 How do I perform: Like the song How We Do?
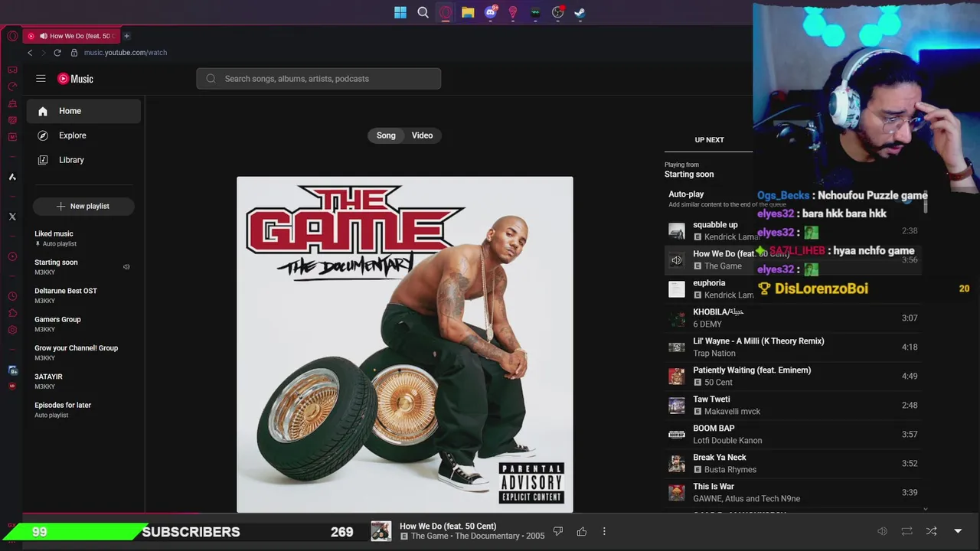click(x=582, y=531)
